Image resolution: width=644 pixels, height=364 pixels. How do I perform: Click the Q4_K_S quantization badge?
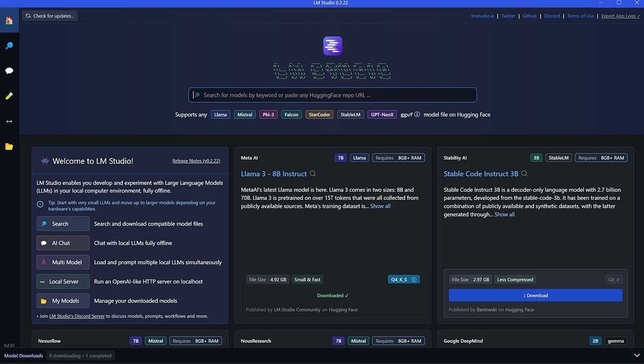pos(404,280)
